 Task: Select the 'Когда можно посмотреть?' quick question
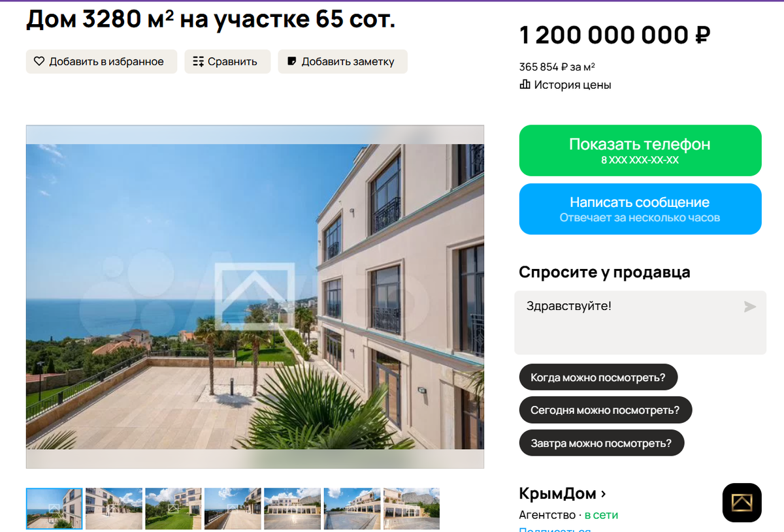pyautogui.click(x=598, y=377)
